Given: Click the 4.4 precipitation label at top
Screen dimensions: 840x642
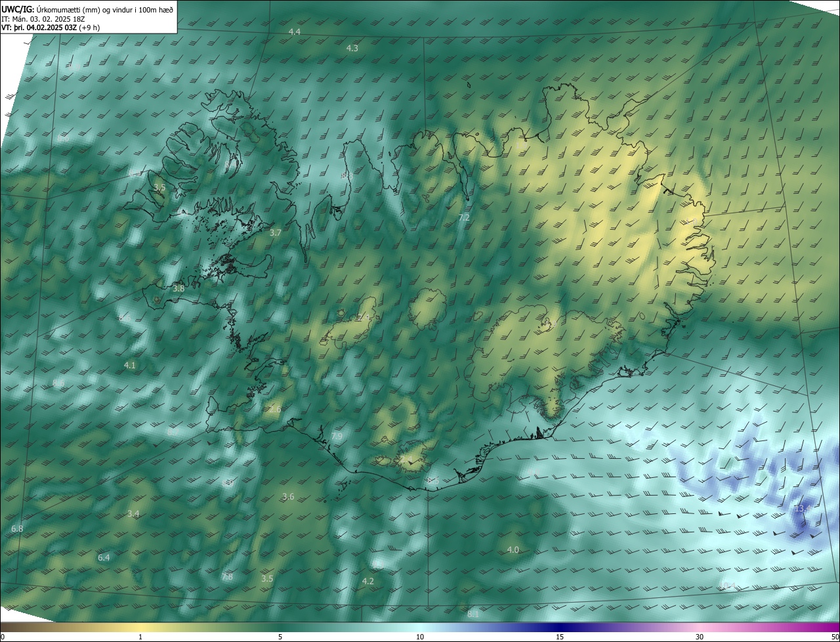Looking at the screenshot, I should (295, 32).
